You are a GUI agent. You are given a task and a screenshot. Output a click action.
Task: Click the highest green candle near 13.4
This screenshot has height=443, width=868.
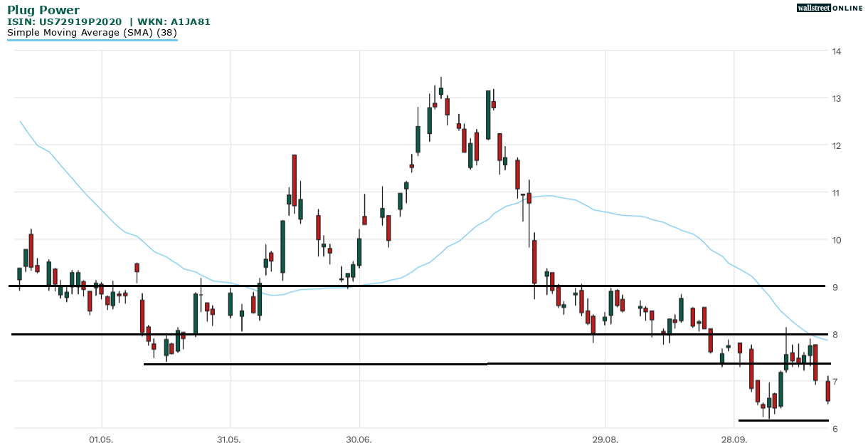[x=441, y=90]
